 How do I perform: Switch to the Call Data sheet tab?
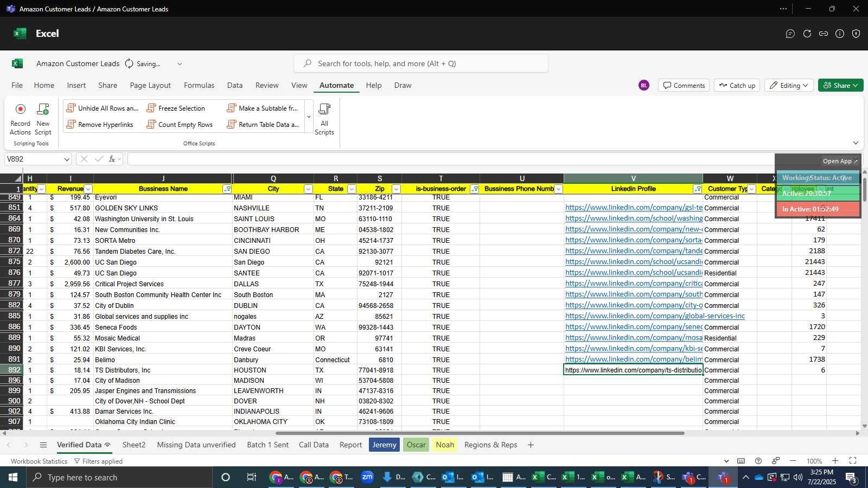pyautogui.click(x=314, y=445)
